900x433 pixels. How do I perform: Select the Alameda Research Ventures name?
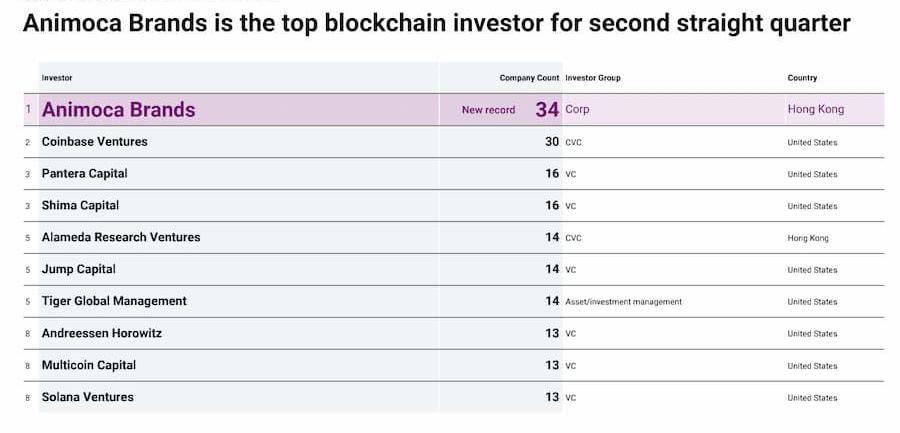pos(121,238)
